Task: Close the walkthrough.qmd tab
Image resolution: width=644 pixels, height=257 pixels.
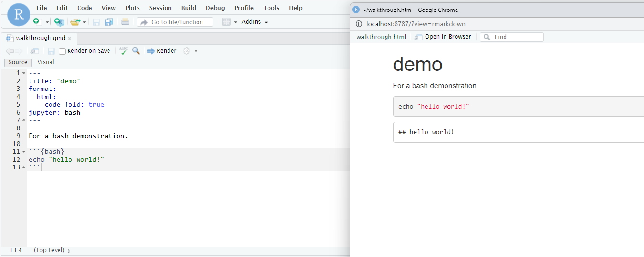Action: [x=69, y=39]
